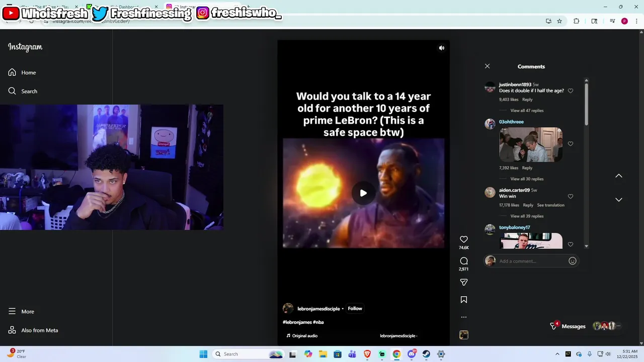
Task: Open the #nba hashtag
Action: coord(318,322)
